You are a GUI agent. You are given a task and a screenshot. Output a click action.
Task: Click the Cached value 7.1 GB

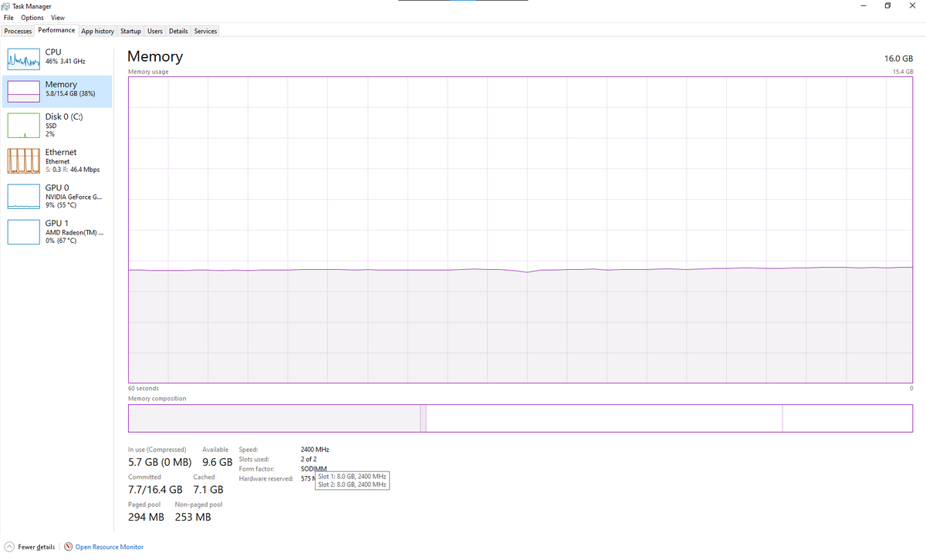pos(208,490)
